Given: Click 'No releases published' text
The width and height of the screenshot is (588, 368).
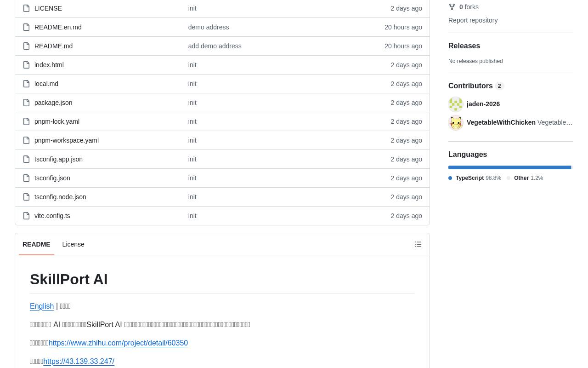Looking at the screenshot, I should [475, 61].
